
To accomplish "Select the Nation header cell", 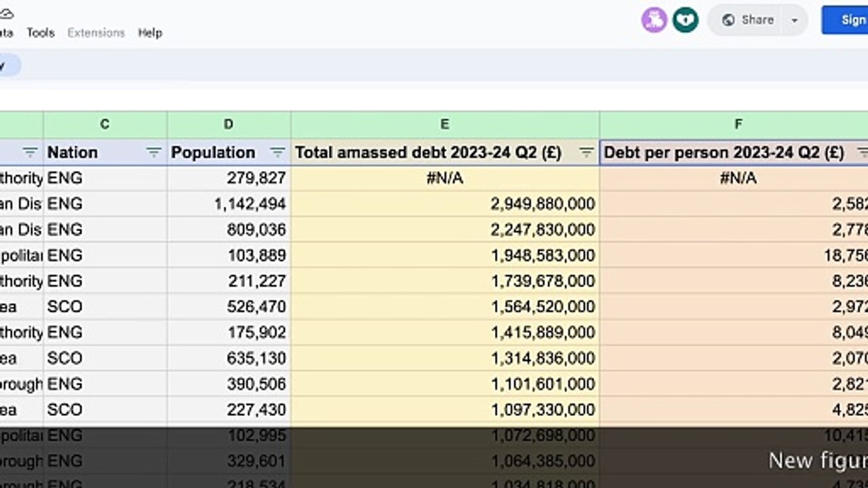I will [105, 152].
